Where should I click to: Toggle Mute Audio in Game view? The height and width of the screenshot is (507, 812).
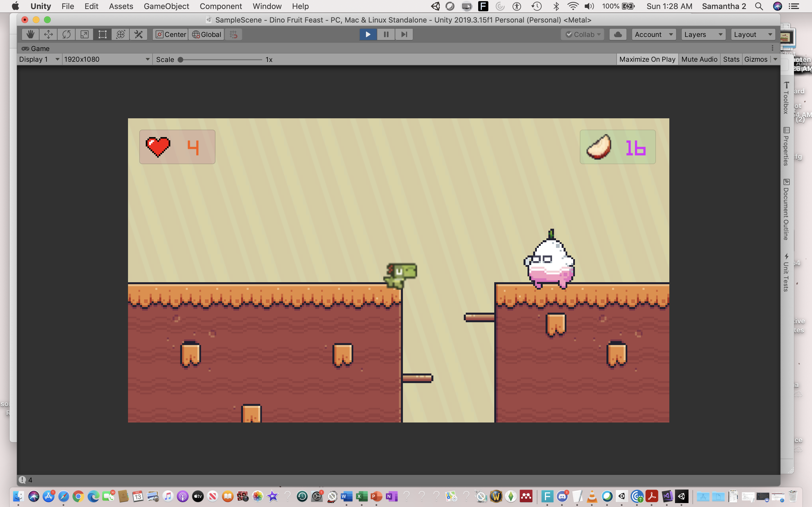tap(699, 59)
